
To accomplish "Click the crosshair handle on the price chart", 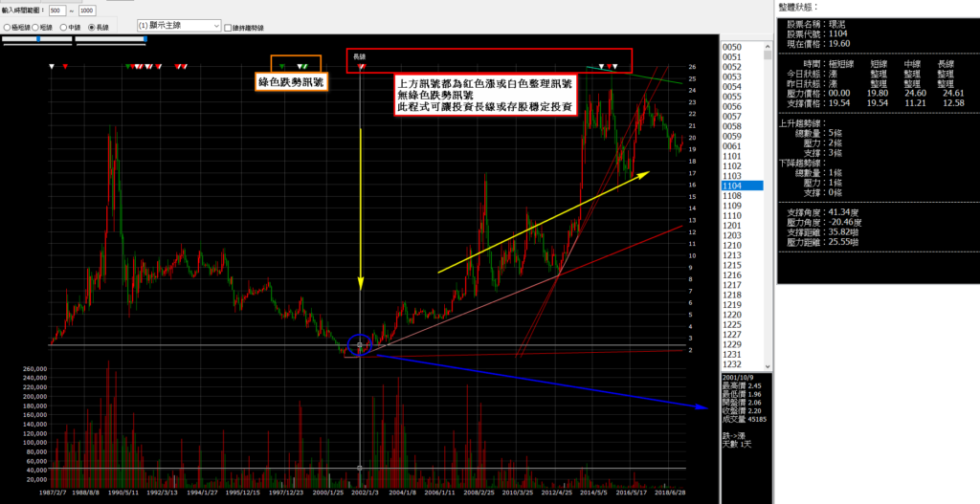I will [x=360, y=344].
